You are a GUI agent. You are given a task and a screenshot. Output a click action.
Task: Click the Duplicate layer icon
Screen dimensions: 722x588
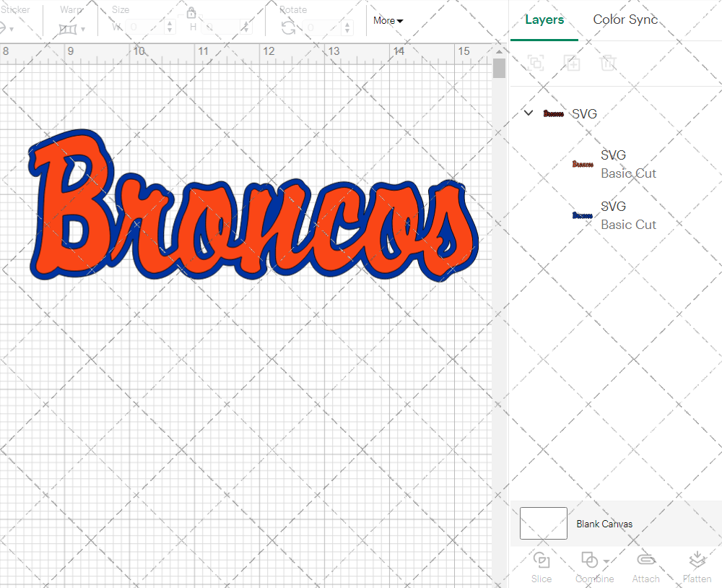[573, 63]
